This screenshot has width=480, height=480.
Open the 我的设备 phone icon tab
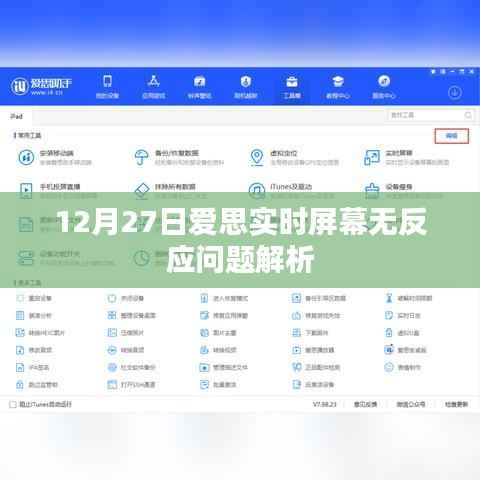107,87
